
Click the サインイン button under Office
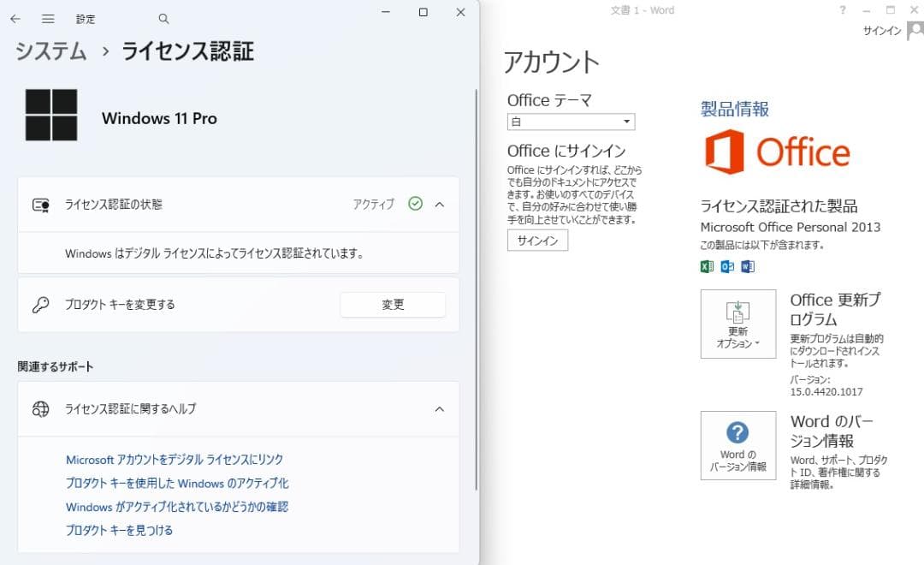[537, 240]
